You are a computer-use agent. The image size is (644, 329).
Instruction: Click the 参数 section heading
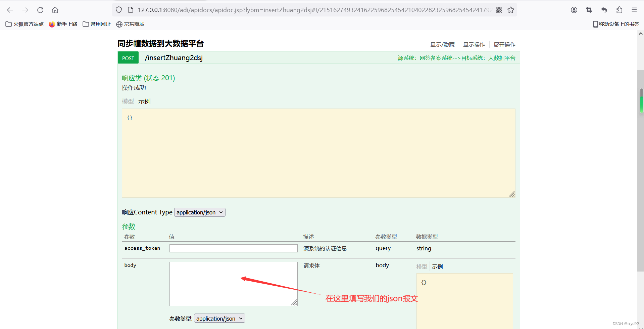tap(129, 227)
